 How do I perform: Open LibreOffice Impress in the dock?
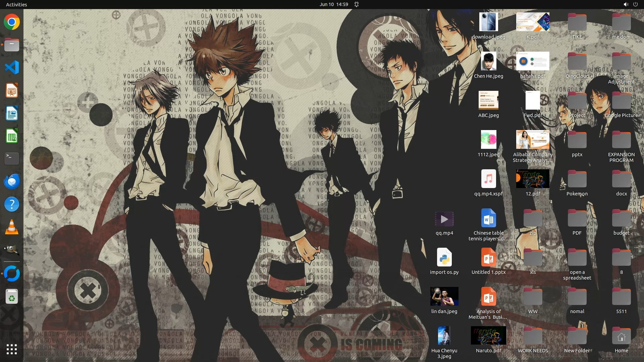point(12,90)
